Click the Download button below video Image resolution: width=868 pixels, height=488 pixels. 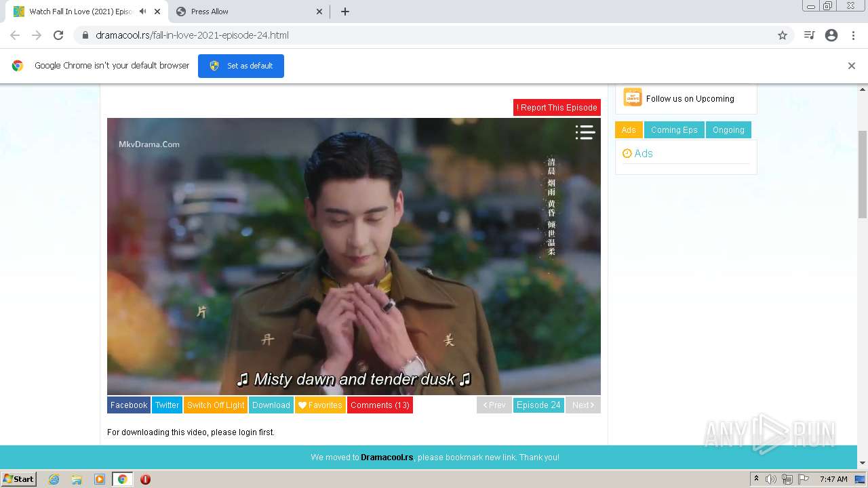click(x=271, y=405)
